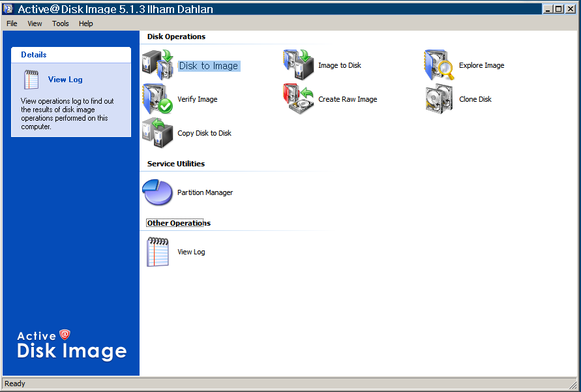Launch Partition Manager via its label
This screenshot has width=581, height=392.
pos(205,192)
